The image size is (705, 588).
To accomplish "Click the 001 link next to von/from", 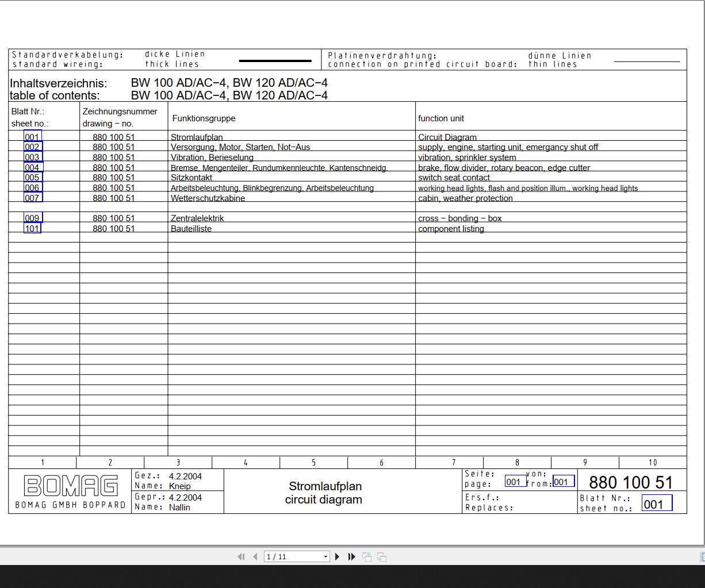I will click(x=564, y=482).
